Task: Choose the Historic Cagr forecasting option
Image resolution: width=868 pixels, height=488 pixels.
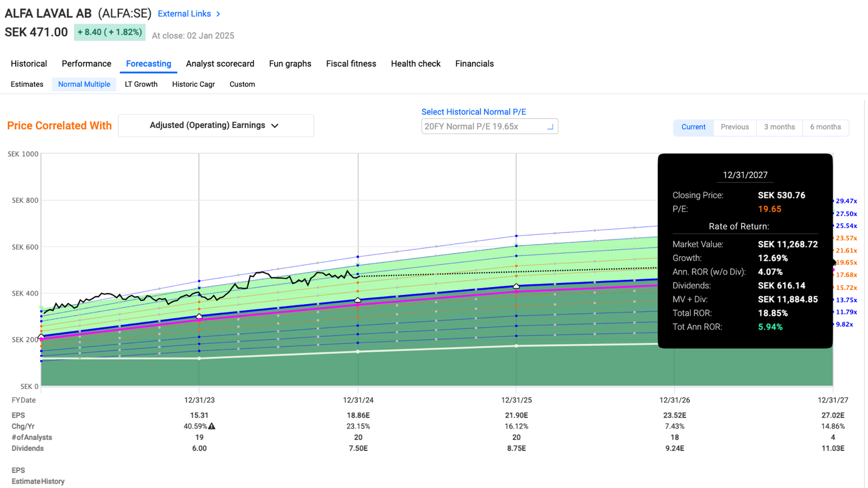Action: click(x=193, y=84)
